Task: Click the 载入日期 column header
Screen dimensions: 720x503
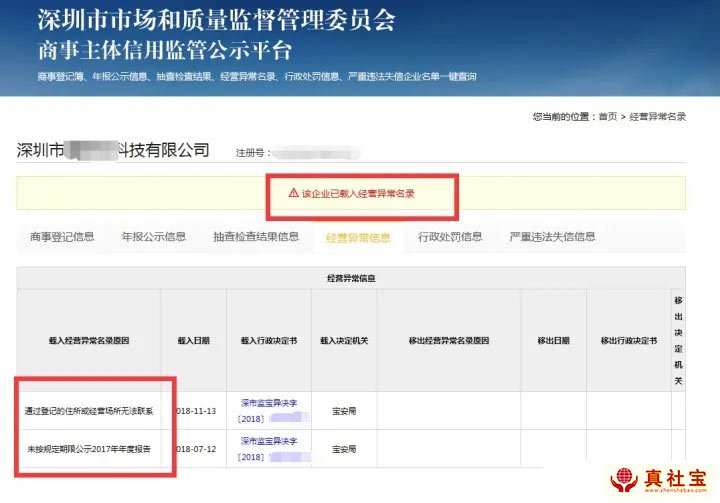Action: tap(193, 341)
